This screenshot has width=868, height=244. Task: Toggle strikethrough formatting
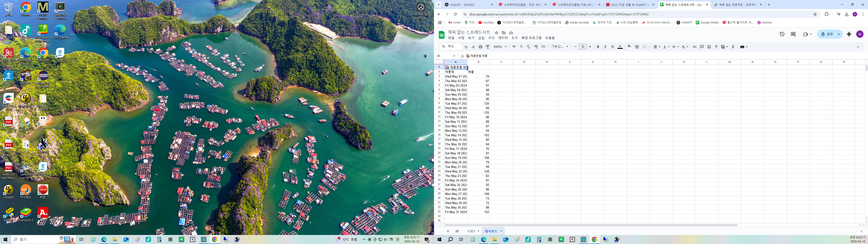pos(613,47)
